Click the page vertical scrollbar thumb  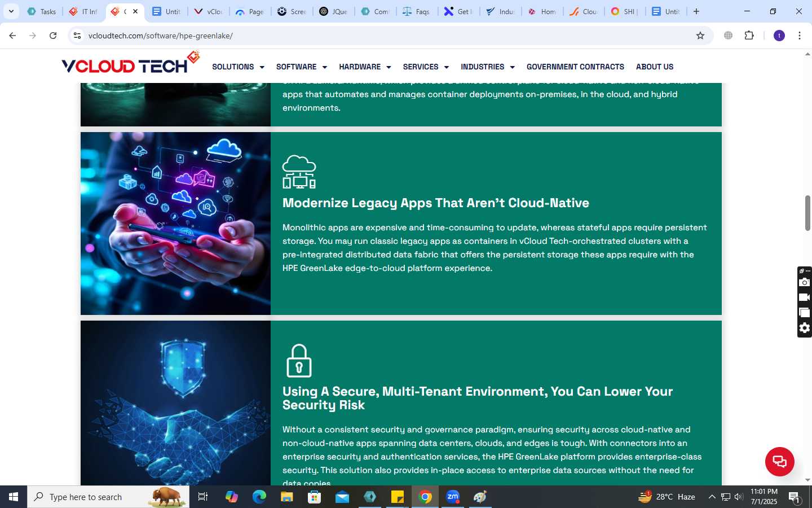(807, 213)
